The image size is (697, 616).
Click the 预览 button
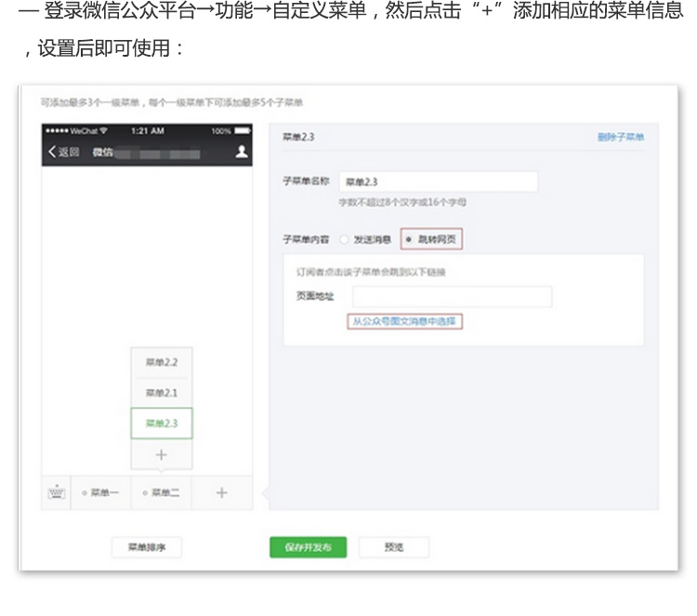click(394, 547)
